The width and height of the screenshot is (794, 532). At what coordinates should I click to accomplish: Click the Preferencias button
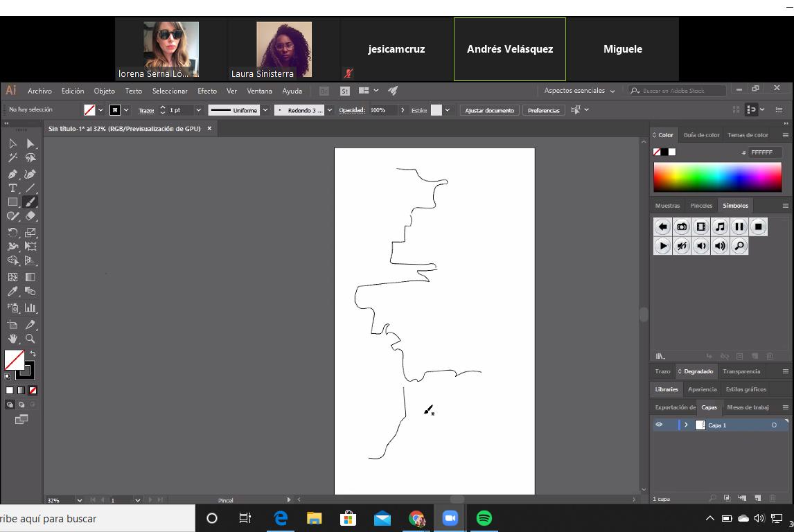pyautogui.click(x=543, y=110)
